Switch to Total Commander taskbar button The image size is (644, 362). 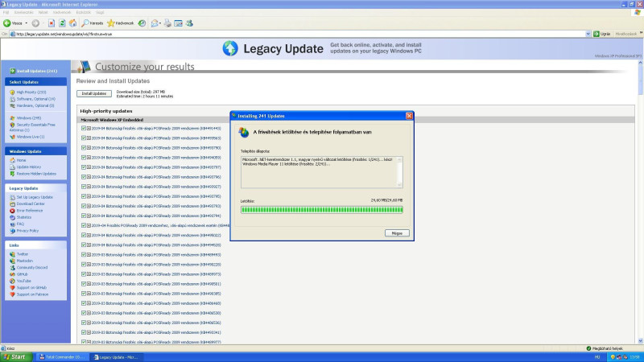[63, 357]
